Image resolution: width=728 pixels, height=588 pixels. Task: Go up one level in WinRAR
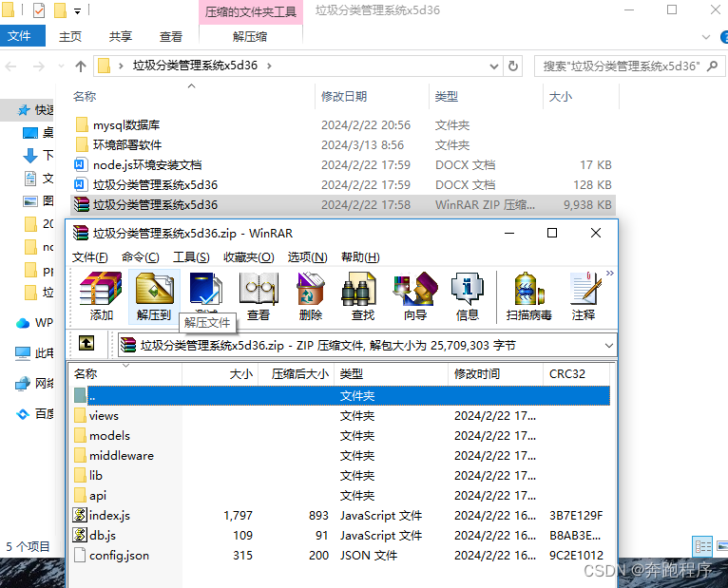tap(86, 344)
